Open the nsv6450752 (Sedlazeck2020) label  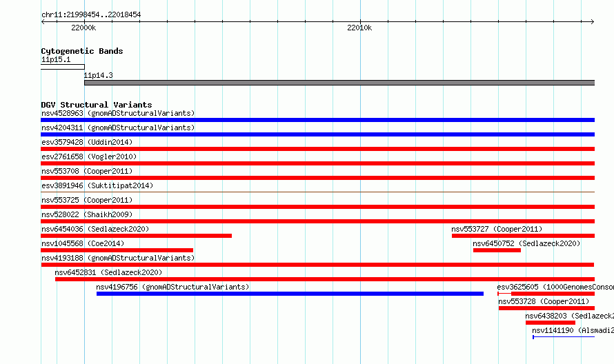pyautogui.click(x=526, y=243)
